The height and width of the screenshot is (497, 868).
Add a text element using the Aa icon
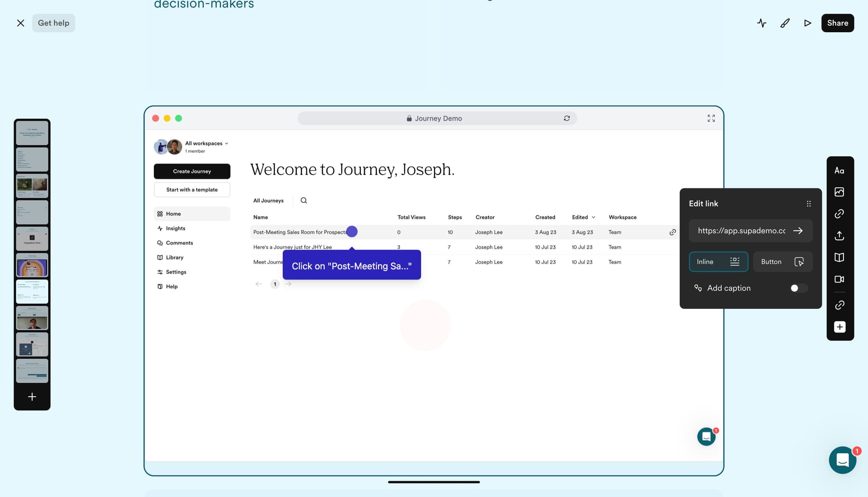[x=840, y=170]
